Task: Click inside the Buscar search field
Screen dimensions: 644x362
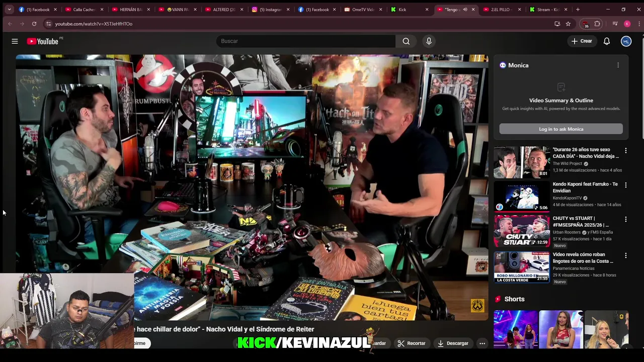Action: pyautogui.click(x=306, y=41)
